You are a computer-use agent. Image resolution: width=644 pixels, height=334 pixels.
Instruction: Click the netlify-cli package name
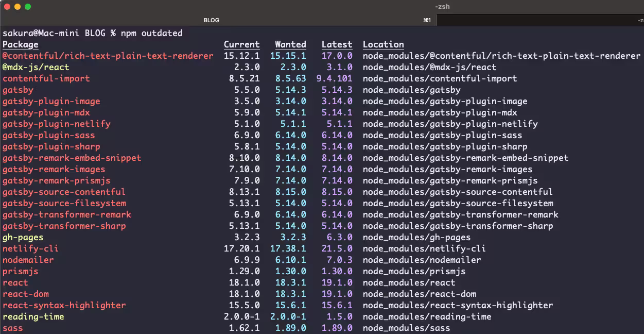coord(30,248)
